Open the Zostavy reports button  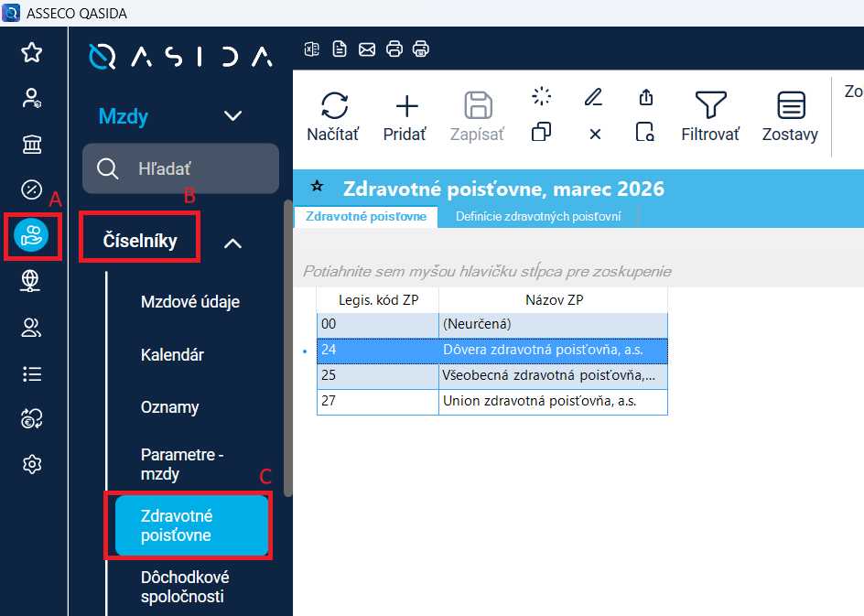790,116
